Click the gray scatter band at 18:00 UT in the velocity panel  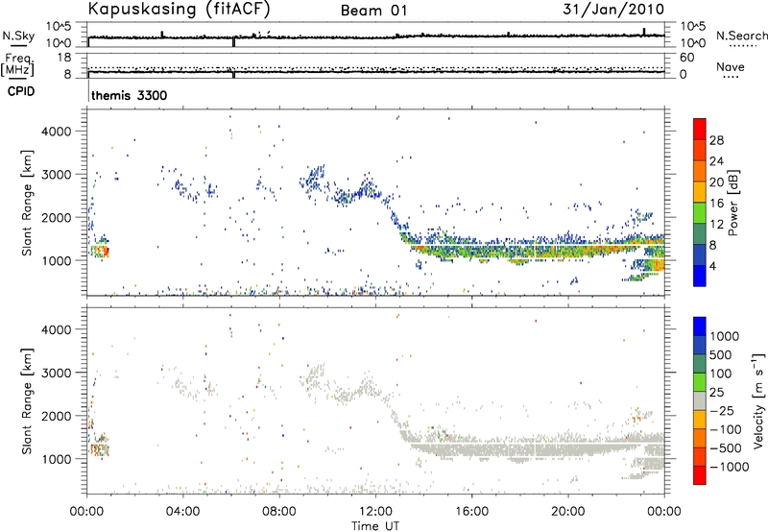tap(520, 448)
